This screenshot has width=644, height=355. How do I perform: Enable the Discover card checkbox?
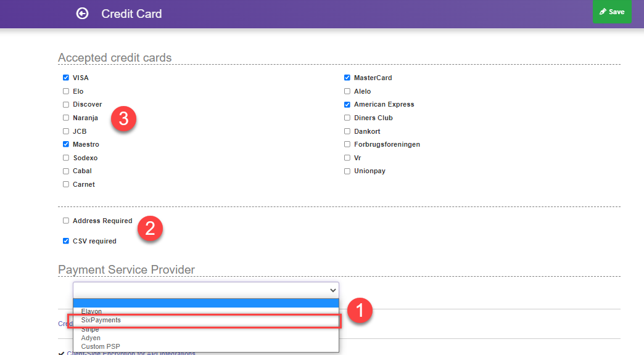click(65, 104)
